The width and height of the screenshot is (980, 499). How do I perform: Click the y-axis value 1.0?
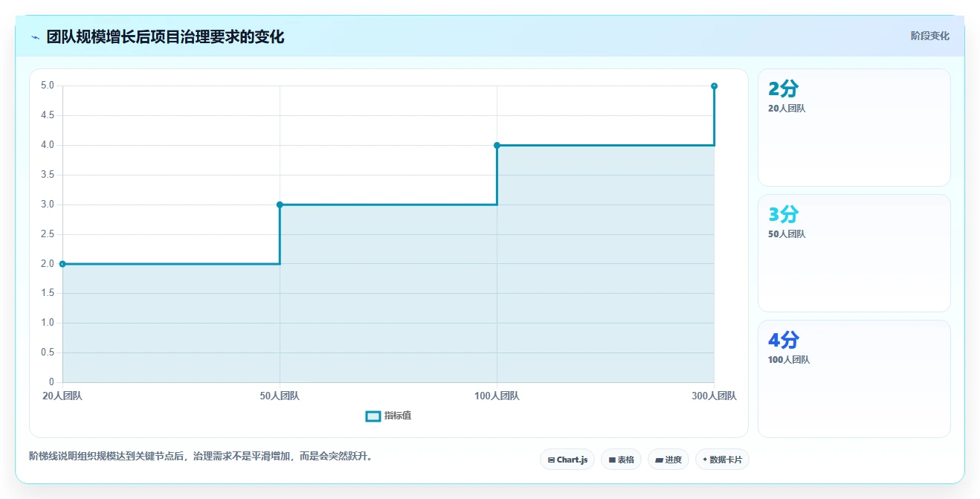48,323
